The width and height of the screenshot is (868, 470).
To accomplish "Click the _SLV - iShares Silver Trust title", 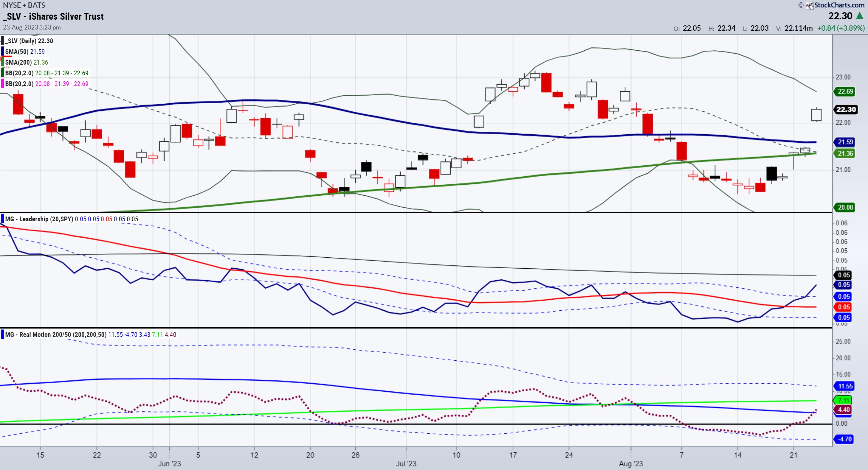I will point(54,16).
